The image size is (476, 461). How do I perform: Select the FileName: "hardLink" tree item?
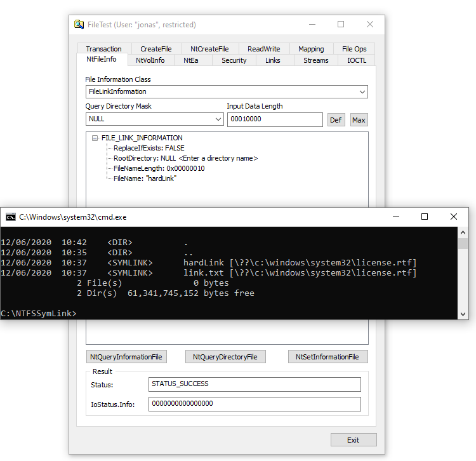(x=145, y=178)
